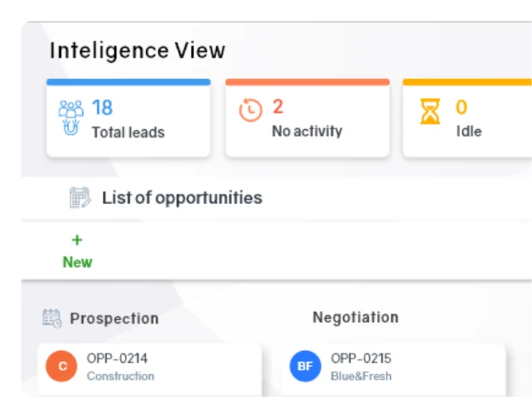This screenshot has height=418, width=532.
Task: Select the Negotiation column header
Action: (355, 318)
